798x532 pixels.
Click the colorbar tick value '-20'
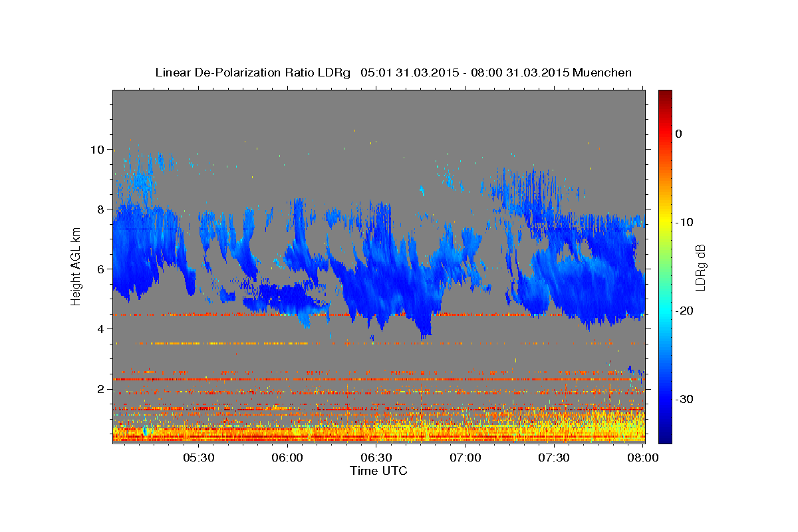pos(684,311)
